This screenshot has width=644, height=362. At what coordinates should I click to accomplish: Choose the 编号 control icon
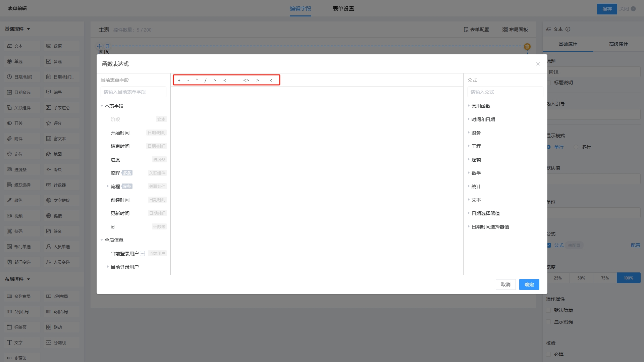tap(49, 92)
